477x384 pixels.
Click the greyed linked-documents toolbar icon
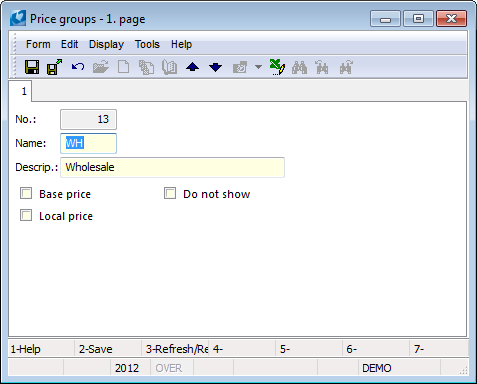click(x=240, y=67)
